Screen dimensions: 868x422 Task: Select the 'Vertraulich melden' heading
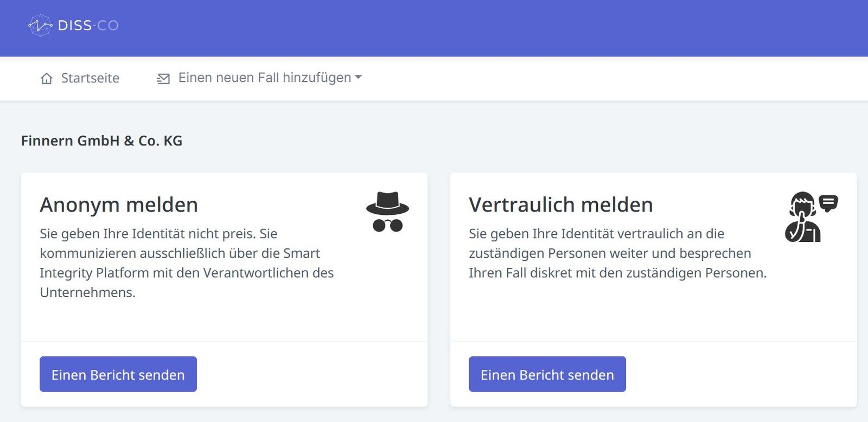tap(560, 205)
